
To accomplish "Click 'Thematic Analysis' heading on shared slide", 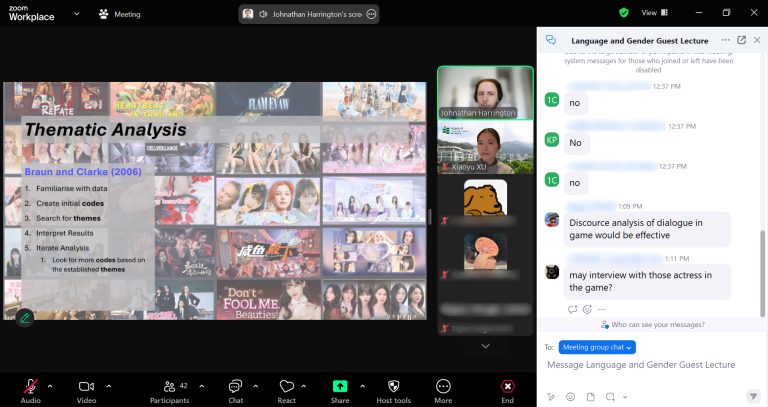I will 105,129.
